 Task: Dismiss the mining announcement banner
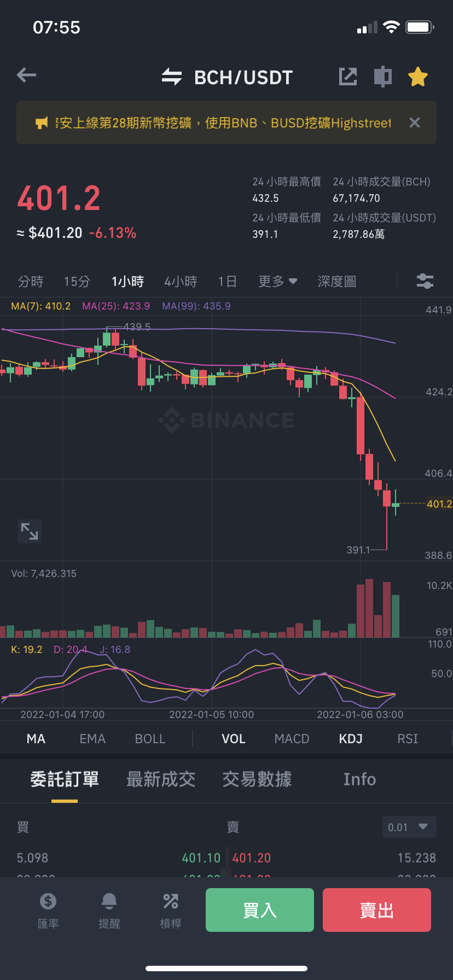[x=415, y=122]
